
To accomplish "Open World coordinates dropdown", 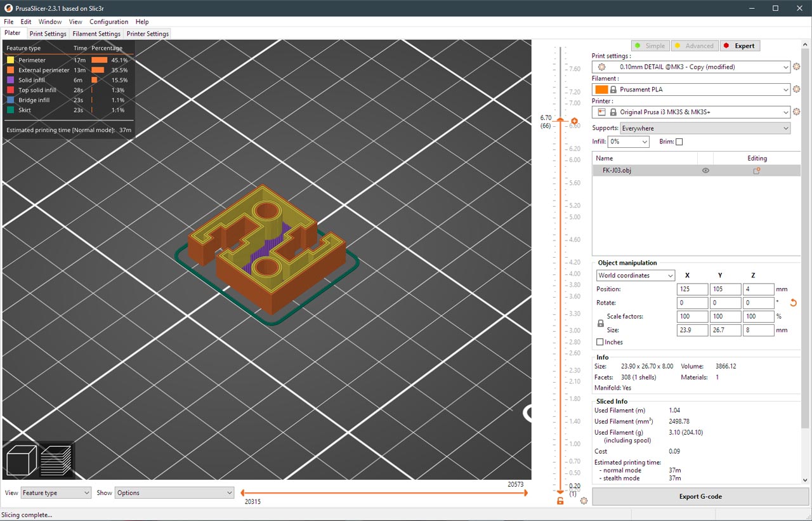I will tap(636, 275).
